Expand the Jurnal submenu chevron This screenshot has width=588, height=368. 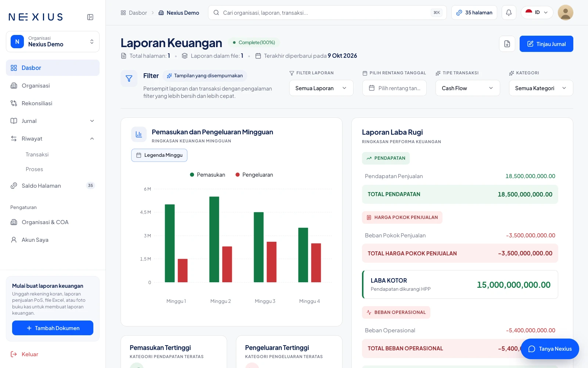coord(92,121)
